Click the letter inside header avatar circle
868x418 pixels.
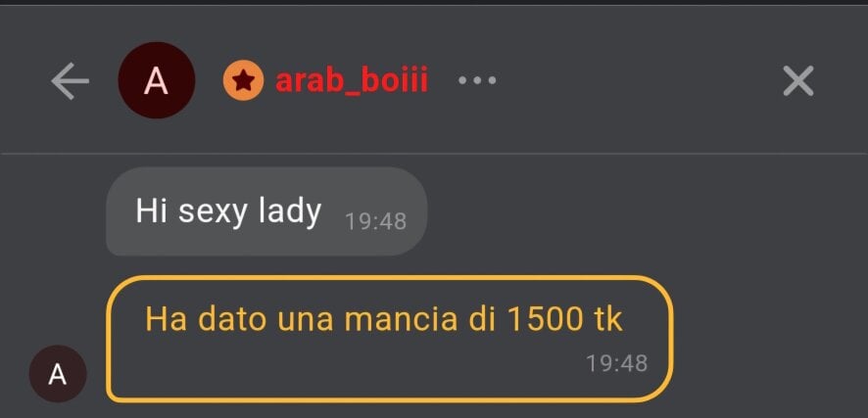156,80
